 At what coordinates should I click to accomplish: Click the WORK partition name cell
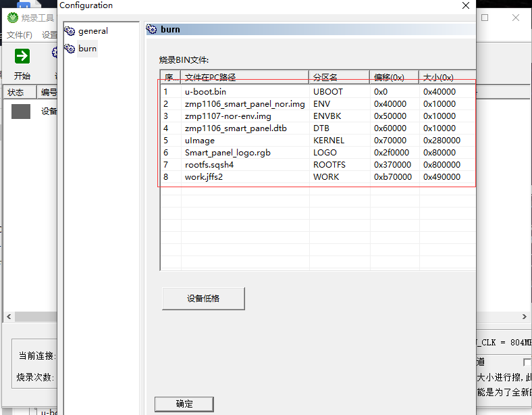pos(326,177)
